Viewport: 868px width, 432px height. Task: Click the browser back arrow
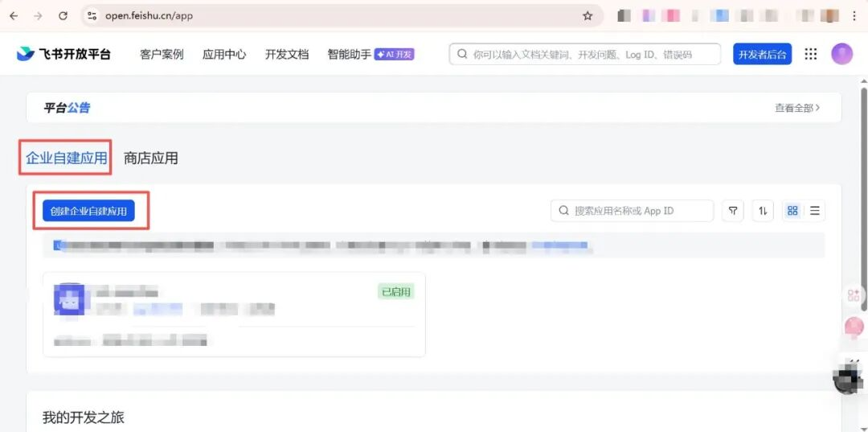pyautogui.click(x=14, y=16)
